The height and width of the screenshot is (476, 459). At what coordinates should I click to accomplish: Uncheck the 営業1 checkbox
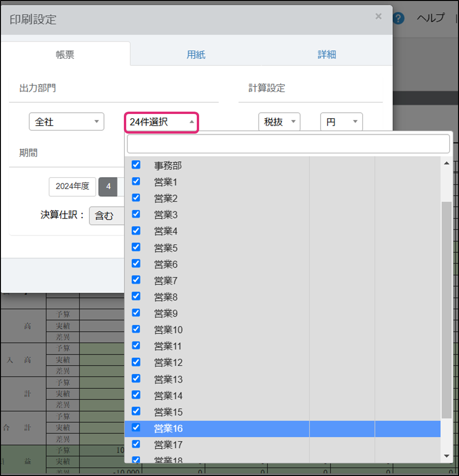coord(136,181)
